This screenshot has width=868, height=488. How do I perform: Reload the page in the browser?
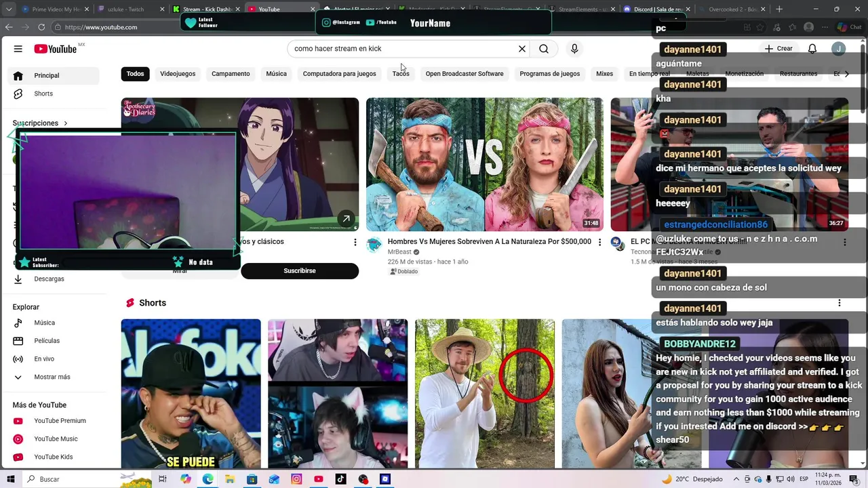point(41,27)
